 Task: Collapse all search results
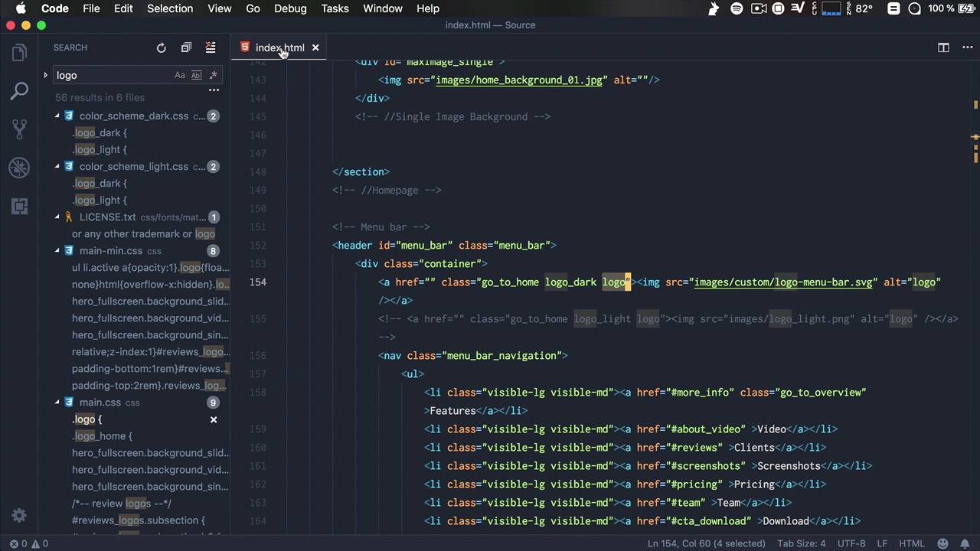(x=186, y=47)
